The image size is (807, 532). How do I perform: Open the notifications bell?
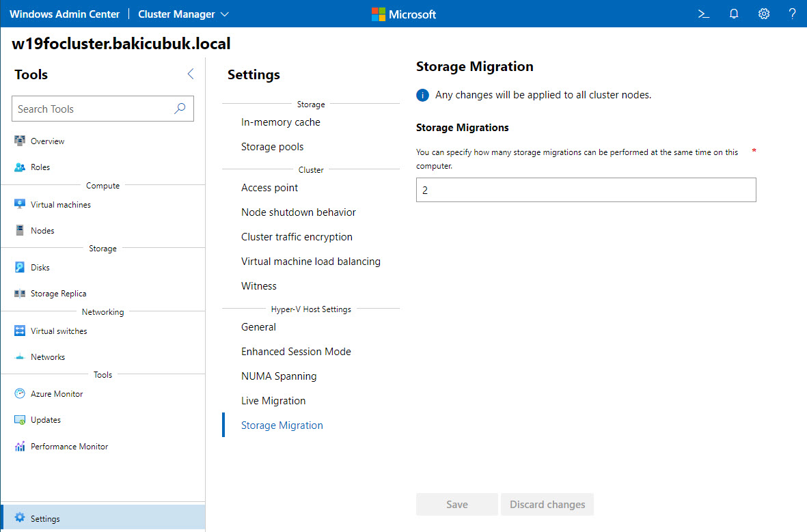point(734,14)
